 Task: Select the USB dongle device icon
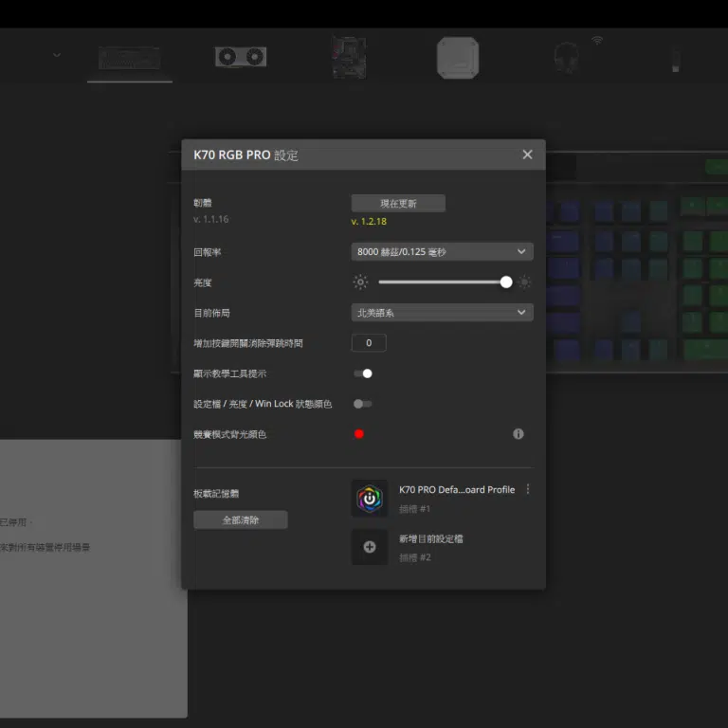pyautogui.click(x=675, y=61)
